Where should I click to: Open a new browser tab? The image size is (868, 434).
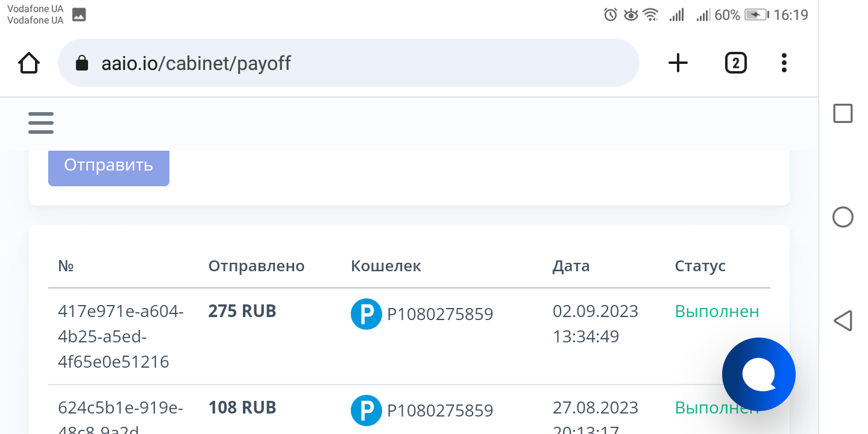(x=678, y=63)
